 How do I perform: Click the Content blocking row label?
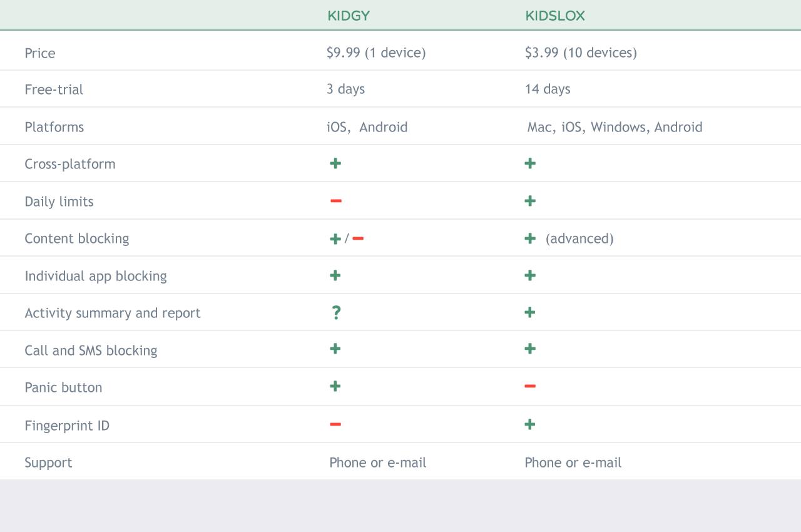[x=77, y=238]
